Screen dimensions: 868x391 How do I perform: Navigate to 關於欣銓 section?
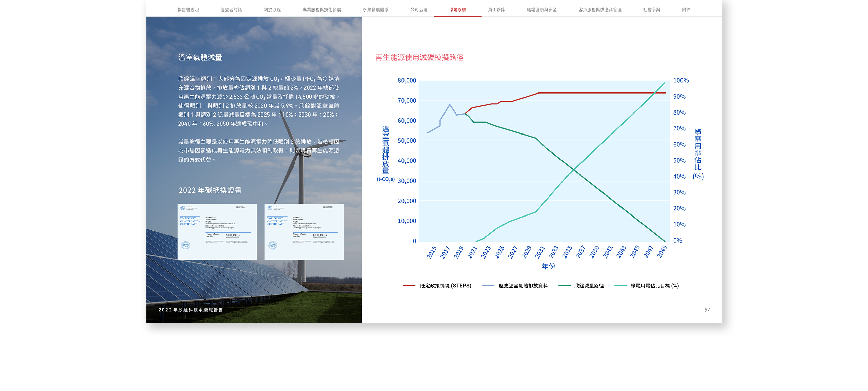[273, 10]
